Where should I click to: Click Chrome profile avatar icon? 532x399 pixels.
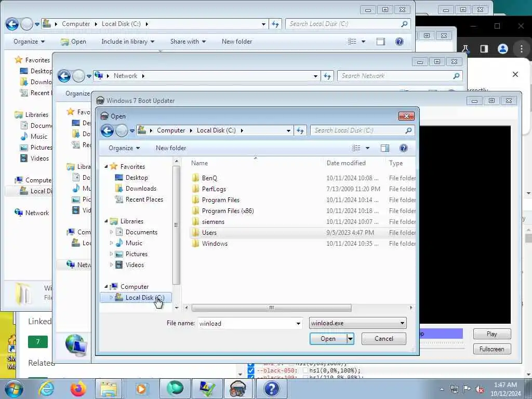coord(502,49)
